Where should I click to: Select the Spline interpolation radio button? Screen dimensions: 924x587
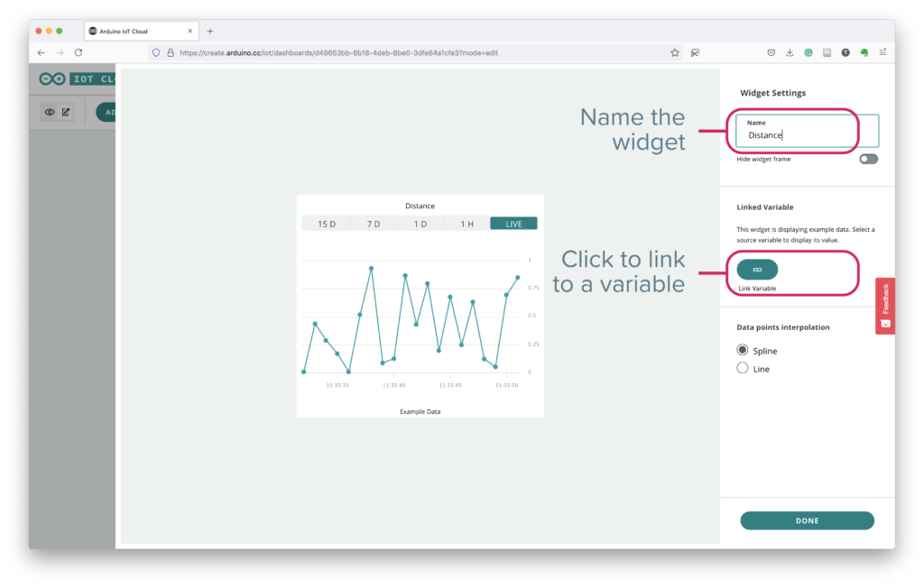tap(743, 351)
